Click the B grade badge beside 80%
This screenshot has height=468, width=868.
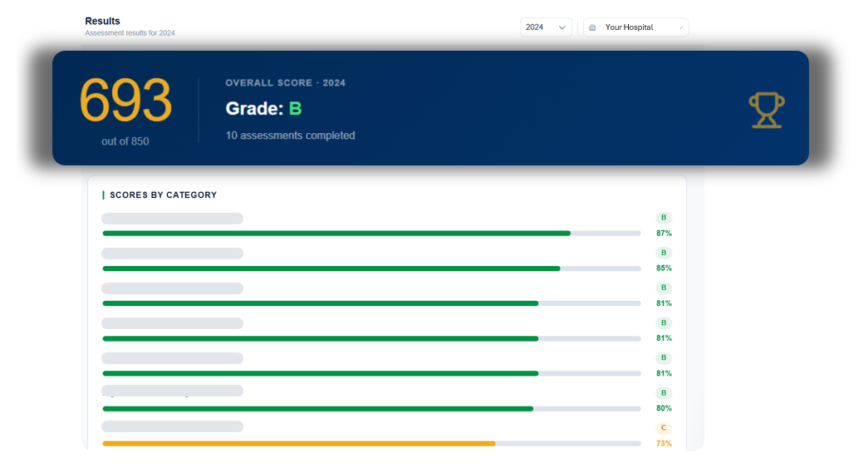pyautogui.click(x=663, y=392)
